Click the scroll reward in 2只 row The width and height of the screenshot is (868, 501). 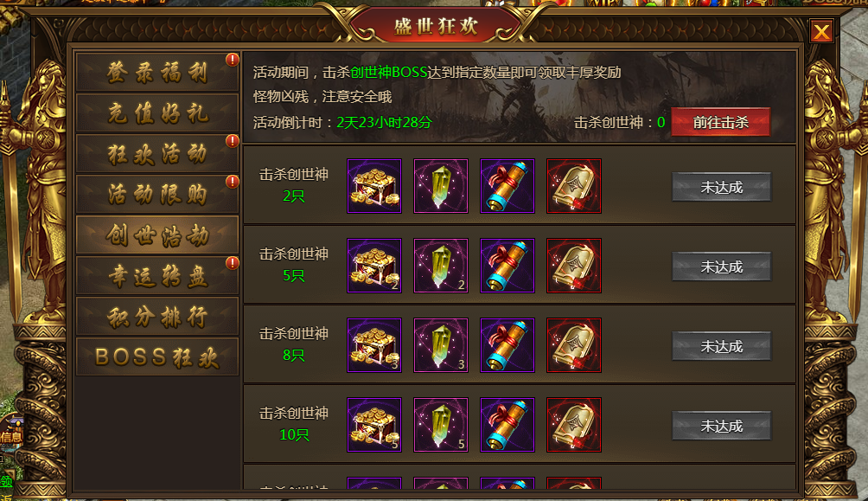(507, 186)
